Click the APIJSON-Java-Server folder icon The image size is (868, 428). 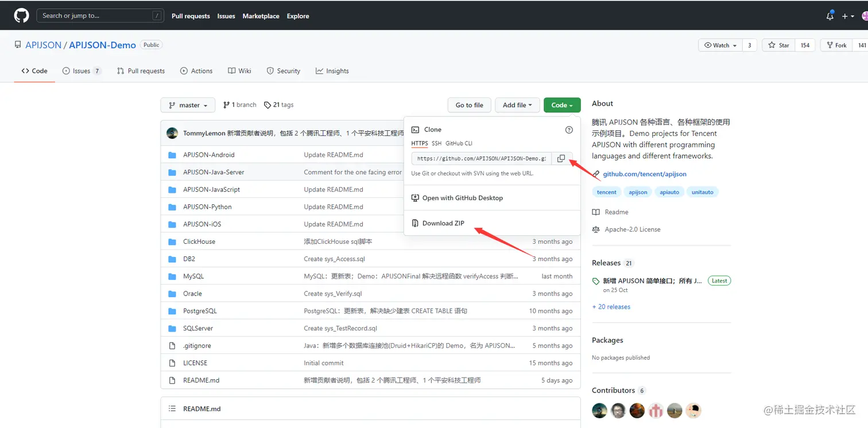coord(172,172)
